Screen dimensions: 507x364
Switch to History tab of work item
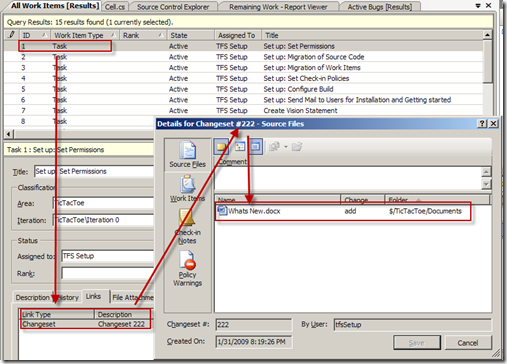point(67,297)
